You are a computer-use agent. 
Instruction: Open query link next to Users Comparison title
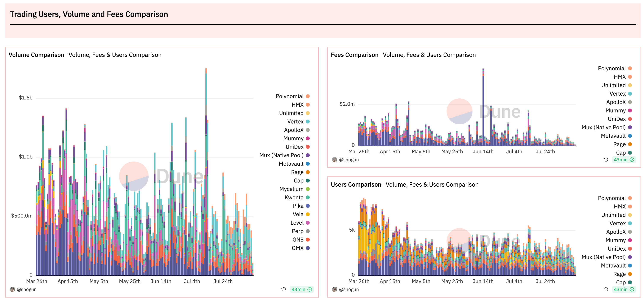click(x=432, y=184)
